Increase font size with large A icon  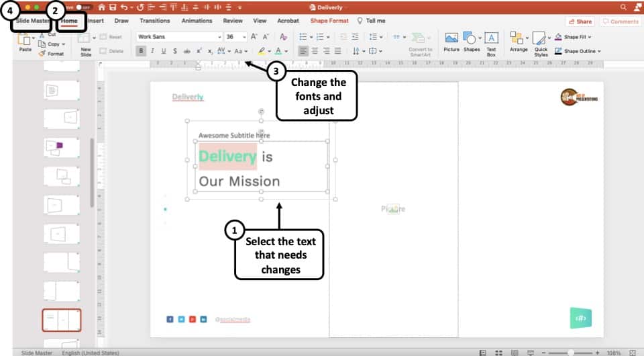click(254, 36)
